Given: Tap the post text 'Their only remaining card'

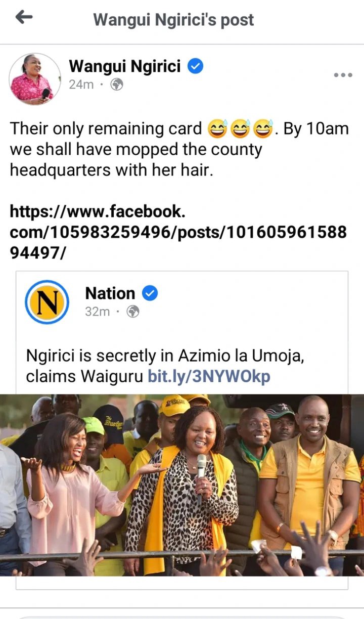Looking at the screenshot, I should [106, 129].
